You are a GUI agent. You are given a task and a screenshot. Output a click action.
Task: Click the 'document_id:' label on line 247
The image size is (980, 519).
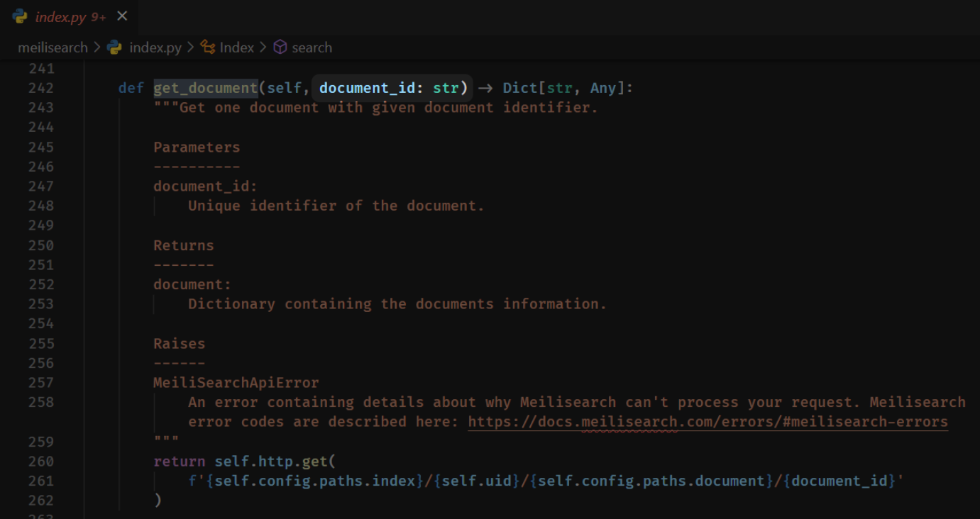tap(205, 186)
